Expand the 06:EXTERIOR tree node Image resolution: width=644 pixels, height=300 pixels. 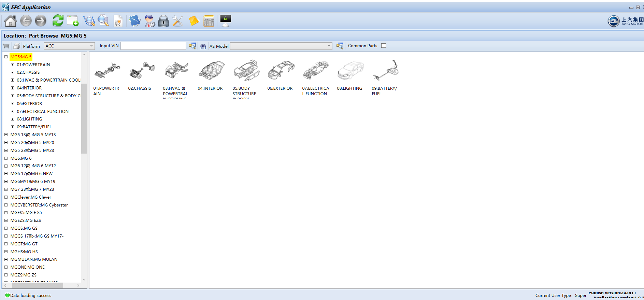click(x=12, y=104)
